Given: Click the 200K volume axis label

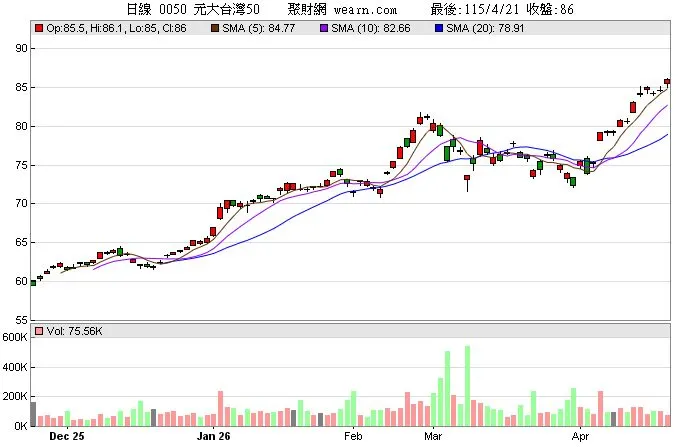Looking at the screenshot, I should click(14, 397).
